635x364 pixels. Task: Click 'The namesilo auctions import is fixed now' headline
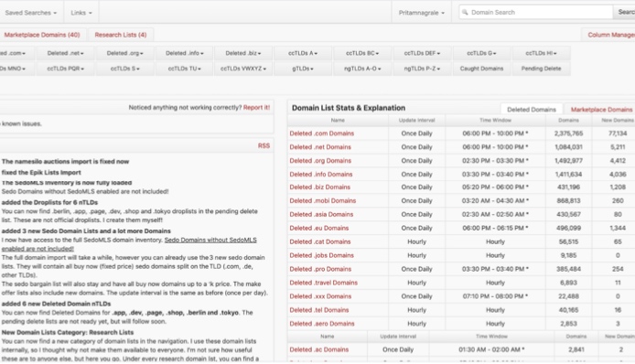tap(65, 162)
